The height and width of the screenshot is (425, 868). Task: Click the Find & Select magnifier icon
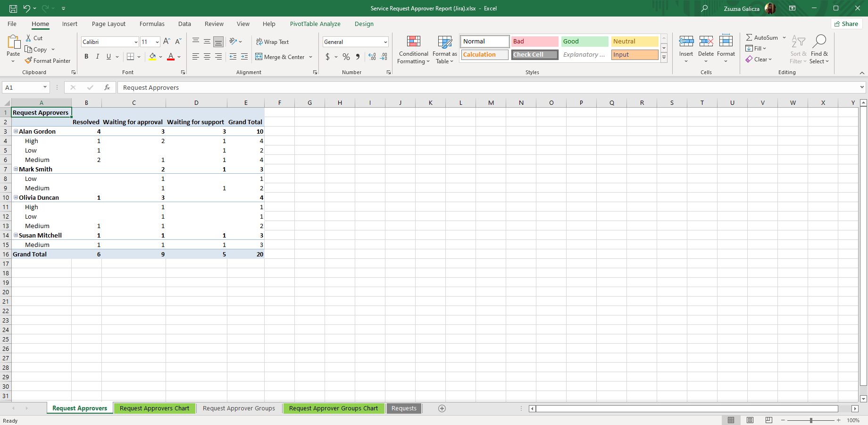[819, 41]
